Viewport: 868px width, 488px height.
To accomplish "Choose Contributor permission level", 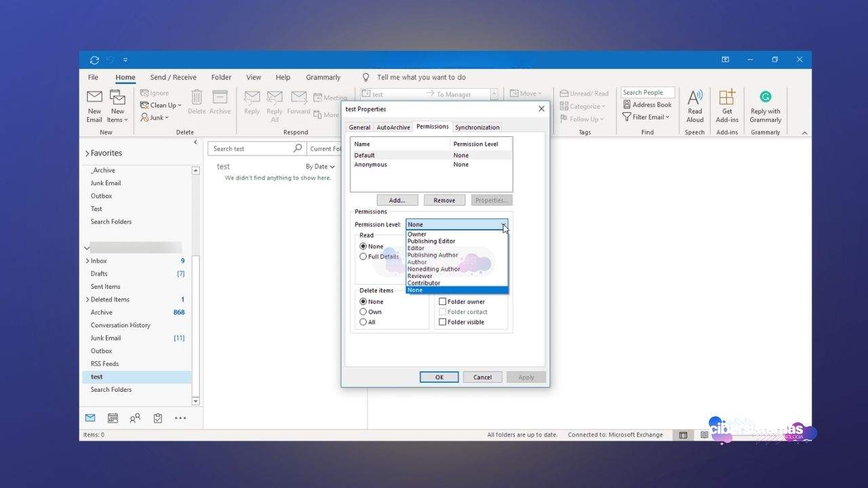I will click(x=456, y=283).
